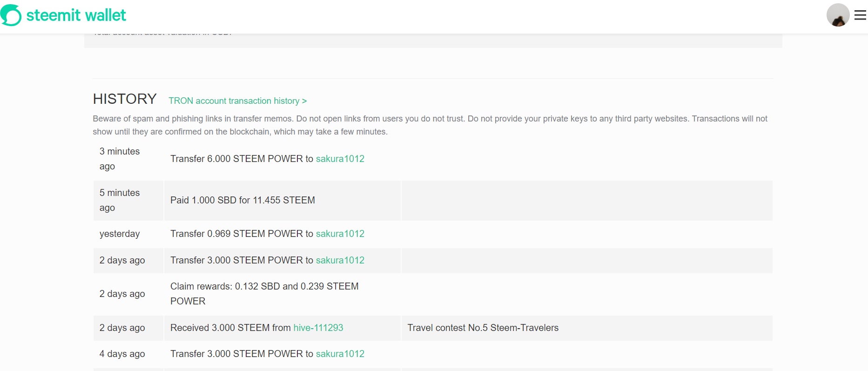Open sakura1012 in the 4 days ago transfer
This screenshot has width=868, height=371.
pos(340,354)
